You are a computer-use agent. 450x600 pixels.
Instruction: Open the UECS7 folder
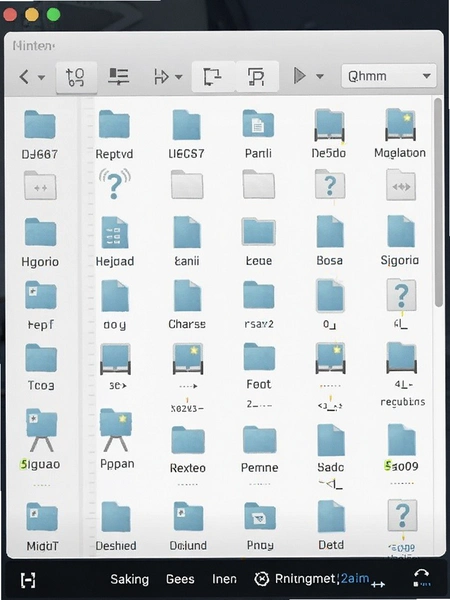click(186, 125)
